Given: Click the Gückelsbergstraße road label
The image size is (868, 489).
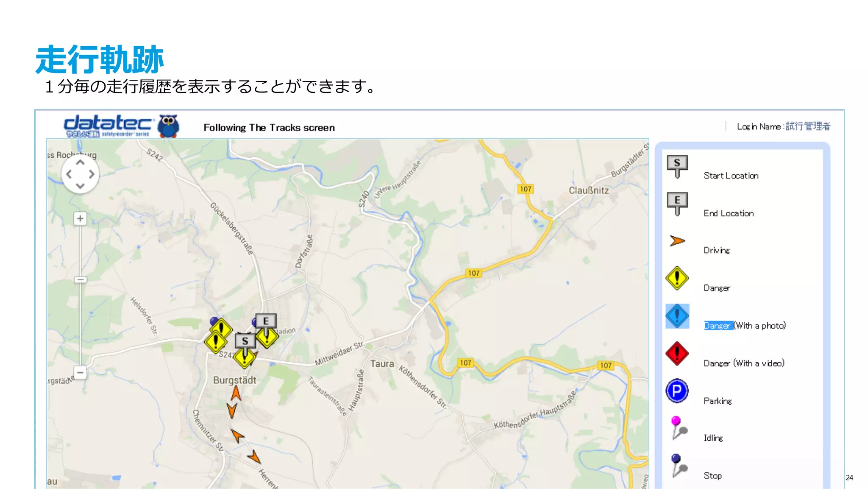Looking at the screenshot, I should click(232, 228).
